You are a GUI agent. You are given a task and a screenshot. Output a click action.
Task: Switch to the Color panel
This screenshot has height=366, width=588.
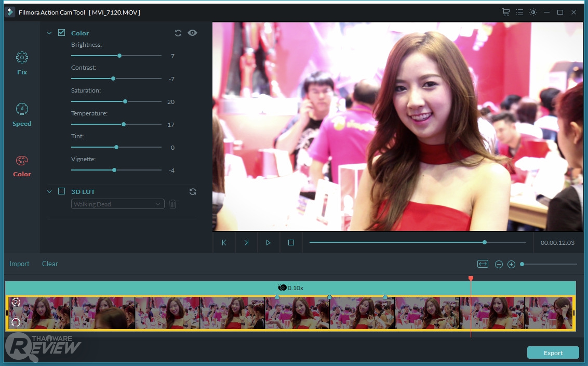tap(22, 166)
